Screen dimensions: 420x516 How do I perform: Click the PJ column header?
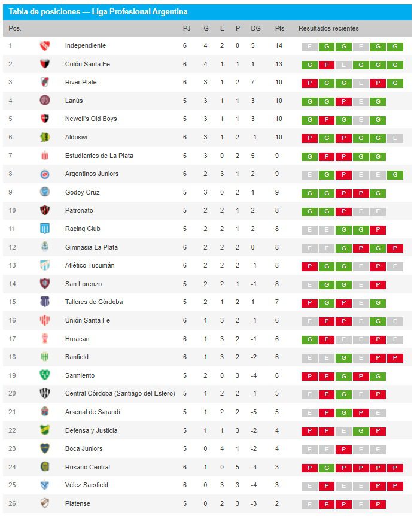(x=187, y=28)
